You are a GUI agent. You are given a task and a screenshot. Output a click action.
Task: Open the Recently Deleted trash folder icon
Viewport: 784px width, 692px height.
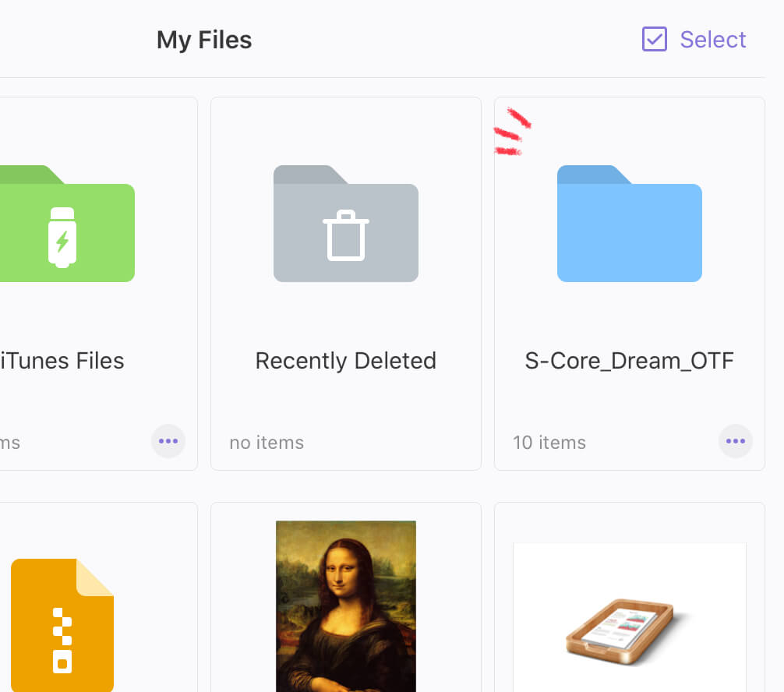(345, 224)
